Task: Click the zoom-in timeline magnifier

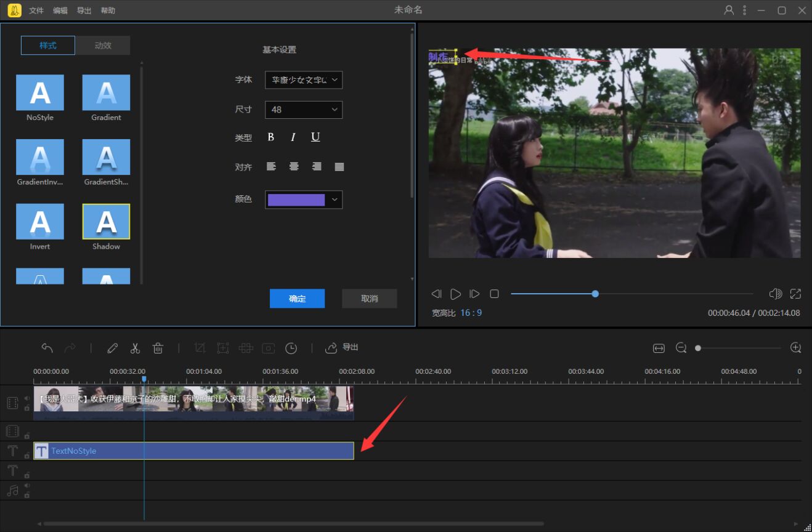Action: click(795, 348)
